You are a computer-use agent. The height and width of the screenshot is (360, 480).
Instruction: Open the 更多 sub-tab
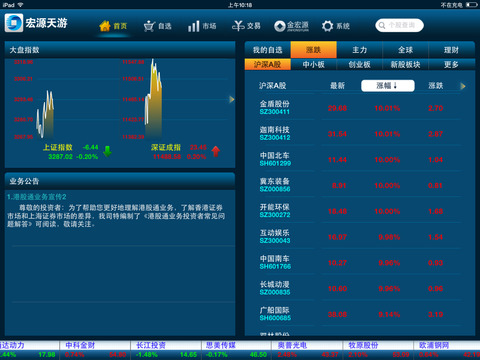(x=451, y=64)
